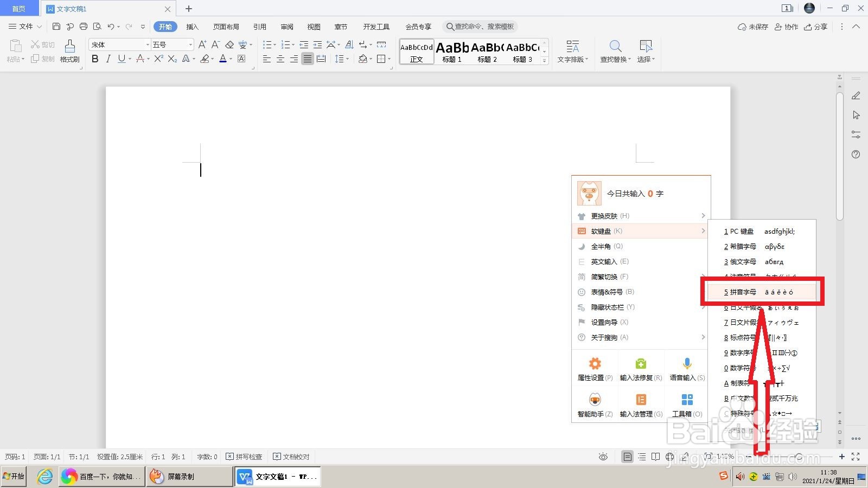Open the 选择 select dropdown
The width and height of the screenshot is (868, 488).
pyautogui.click(x=646, y=52)
